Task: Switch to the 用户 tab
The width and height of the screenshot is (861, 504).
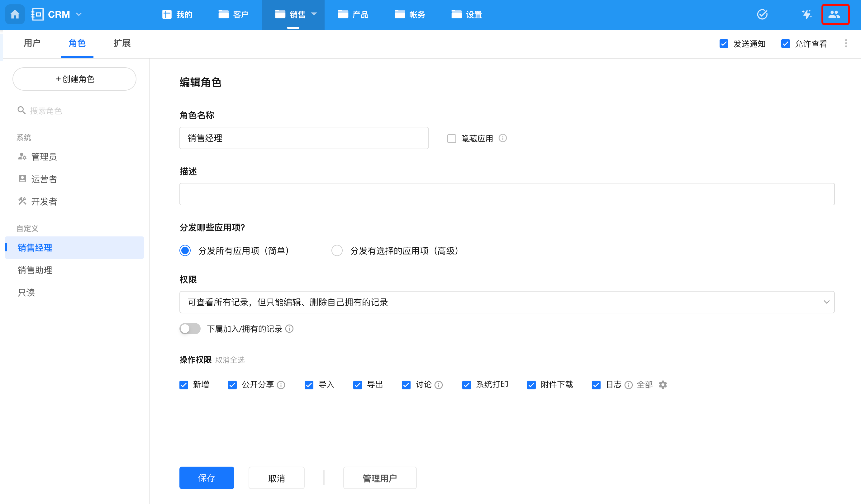Action: [32, 43]
